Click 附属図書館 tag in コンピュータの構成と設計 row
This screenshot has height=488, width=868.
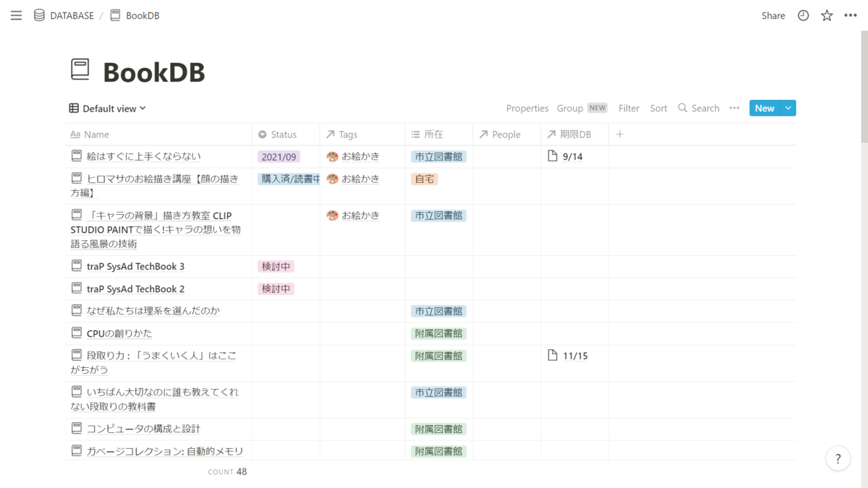[x=438, y=429]
